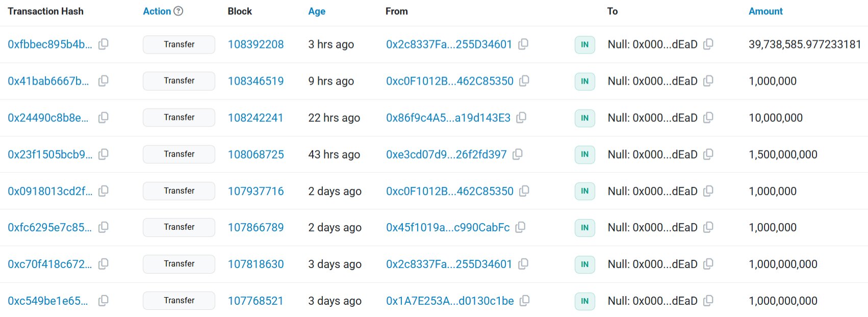Click Transfer button in 22 hrs ago row
The width and height of the screenshot is (868, 317).
click(179, 118)
